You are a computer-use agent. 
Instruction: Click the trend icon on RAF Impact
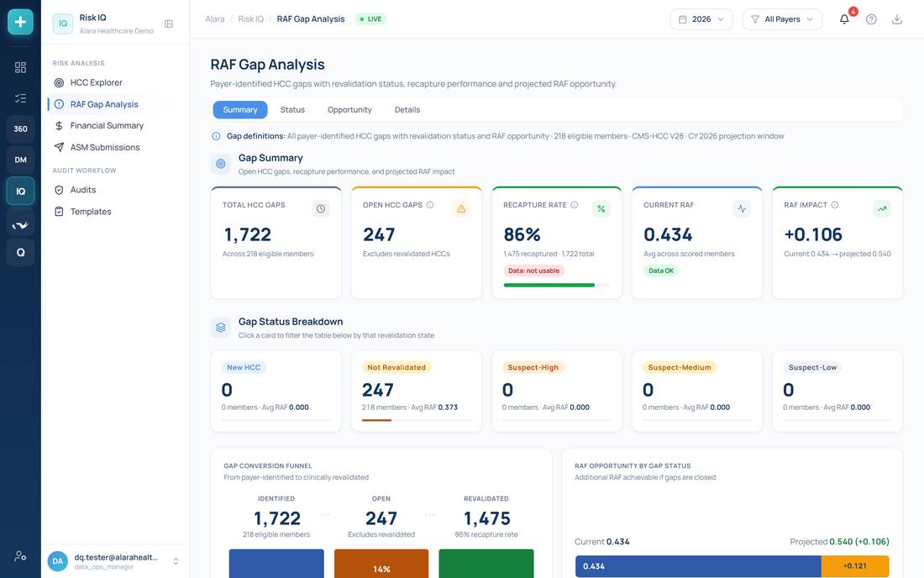(x=881, y=208)
